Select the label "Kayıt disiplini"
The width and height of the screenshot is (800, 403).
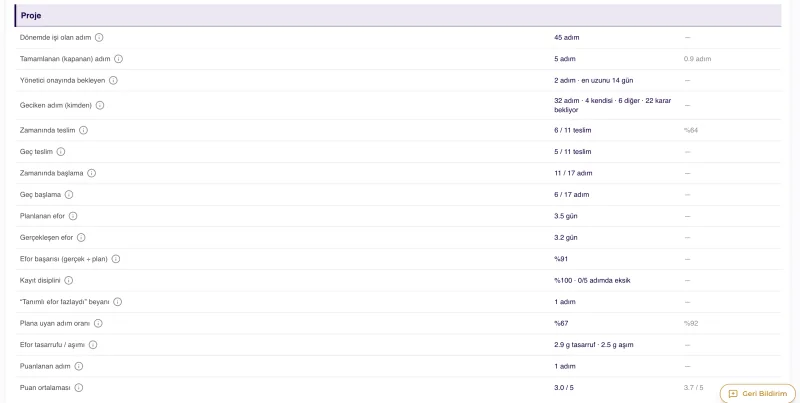point(40,280)
